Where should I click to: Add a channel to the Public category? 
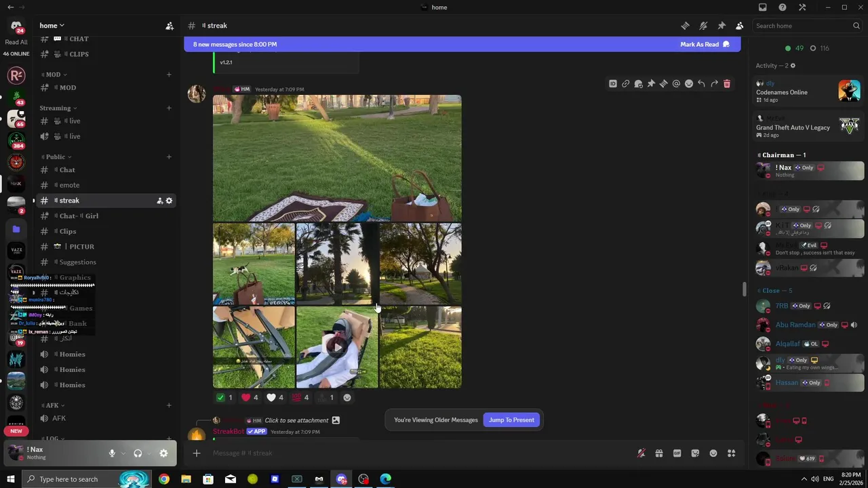169,157
